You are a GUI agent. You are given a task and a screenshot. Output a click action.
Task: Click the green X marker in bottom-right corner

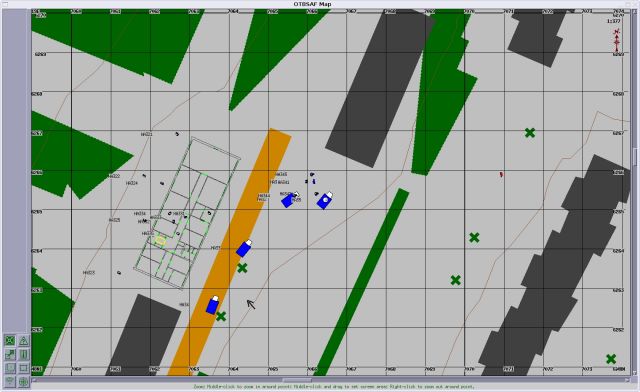coord(611,359)
